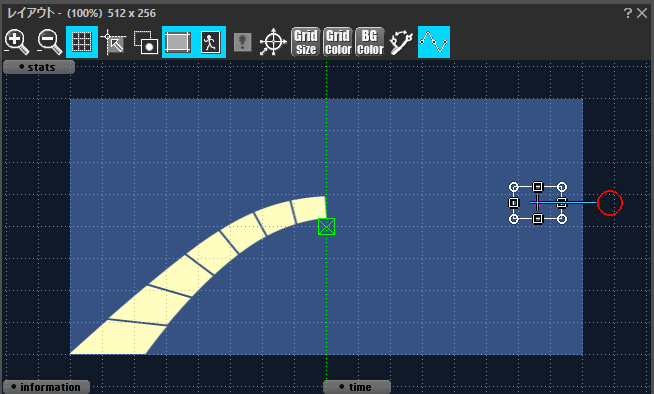
Task: Toggle the walking figure reference icon
Action: 210,42
